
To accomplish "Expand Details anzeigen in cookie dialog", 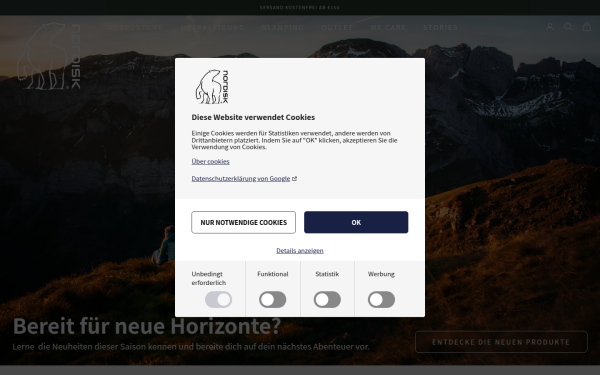I will (300, 251).
